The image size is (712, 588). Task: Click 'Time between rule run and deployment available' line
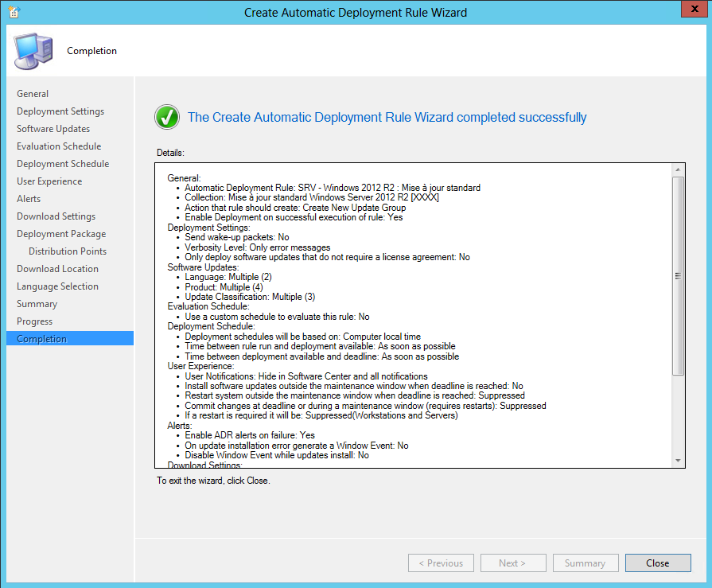click(320, 346)
